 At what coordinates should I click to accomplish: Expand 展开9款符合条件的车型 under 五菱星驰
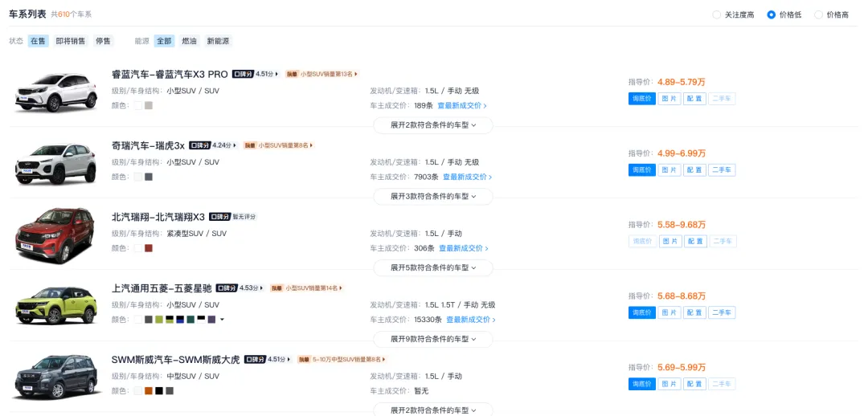click(433, 339)
